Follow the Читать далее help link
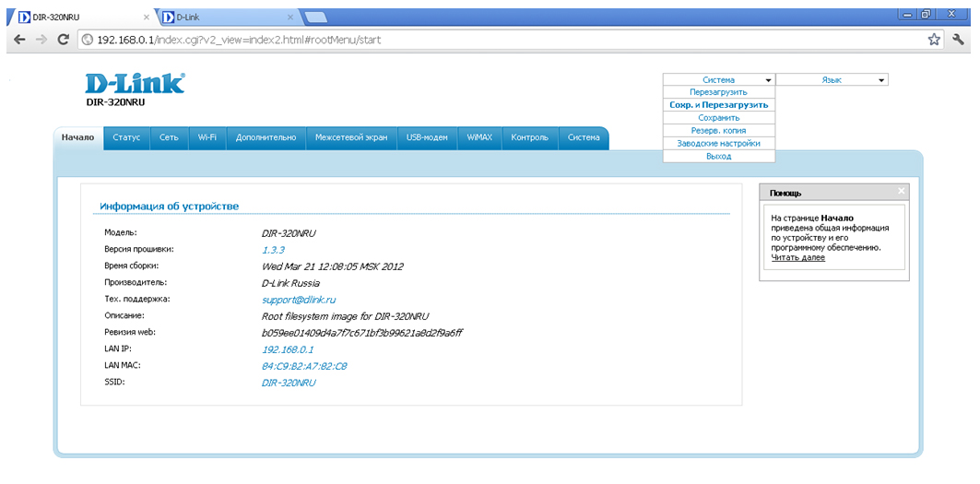The image size is (980, 484). coord(797,257)
